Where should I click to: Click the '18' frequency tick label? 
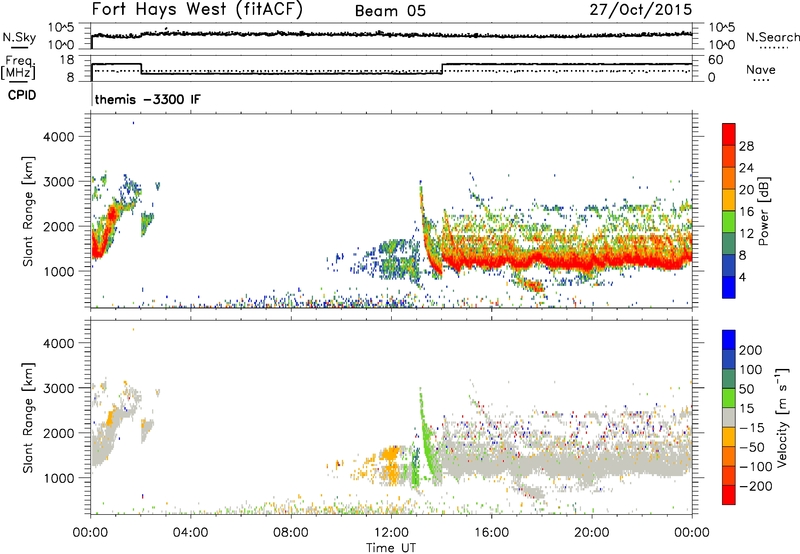coord(66,60)
